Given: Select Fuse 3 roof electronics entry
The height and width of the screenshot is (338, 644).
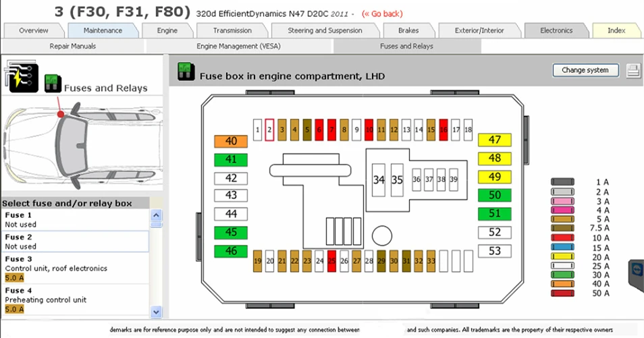Looking at the screenshot, I should pyautogui.click(x=75, y=269).
